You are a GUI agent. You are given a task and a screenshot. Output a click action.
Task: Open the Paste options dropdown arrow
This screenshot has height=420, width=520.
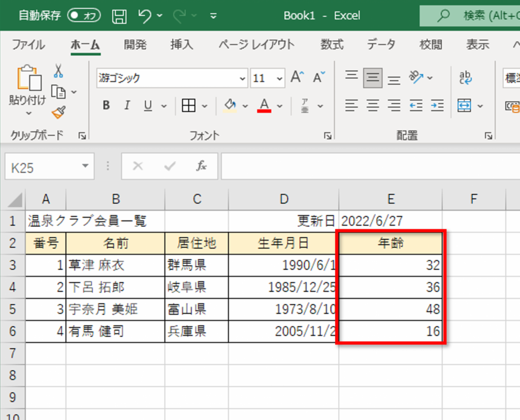(x=29, y=113)
